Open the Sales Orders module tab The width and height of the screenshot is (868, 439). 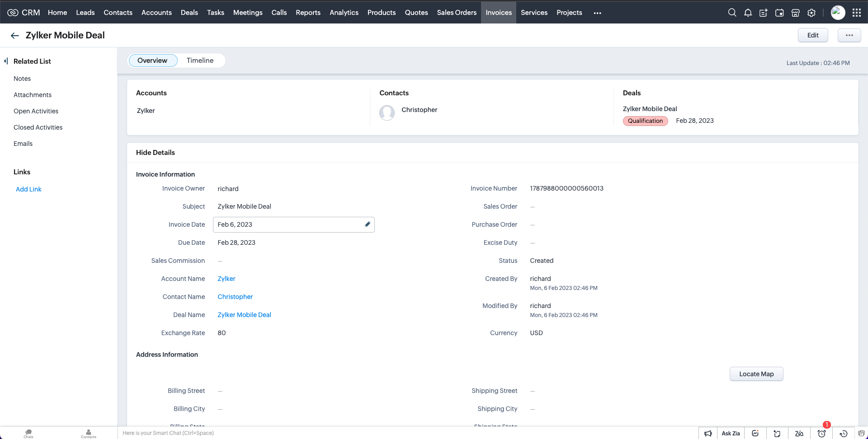(x=457, y=13)
